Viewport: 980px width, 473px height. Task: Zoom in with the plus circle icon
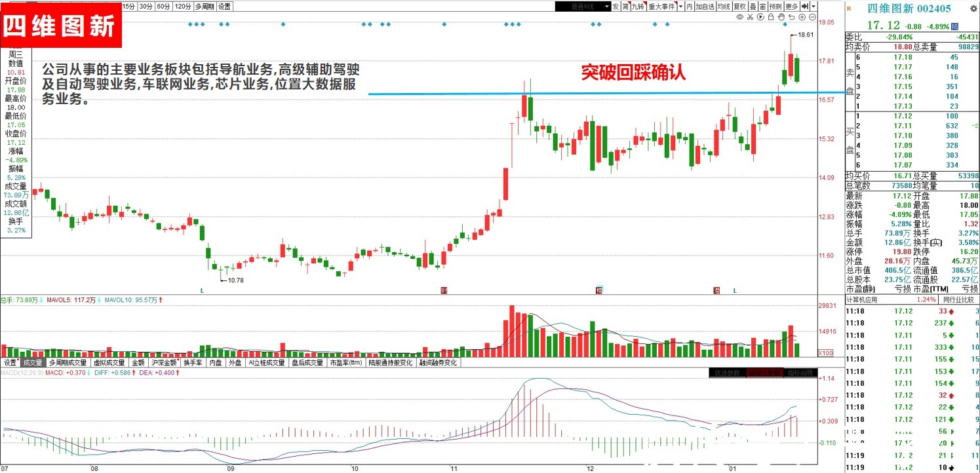coord(802,17)
